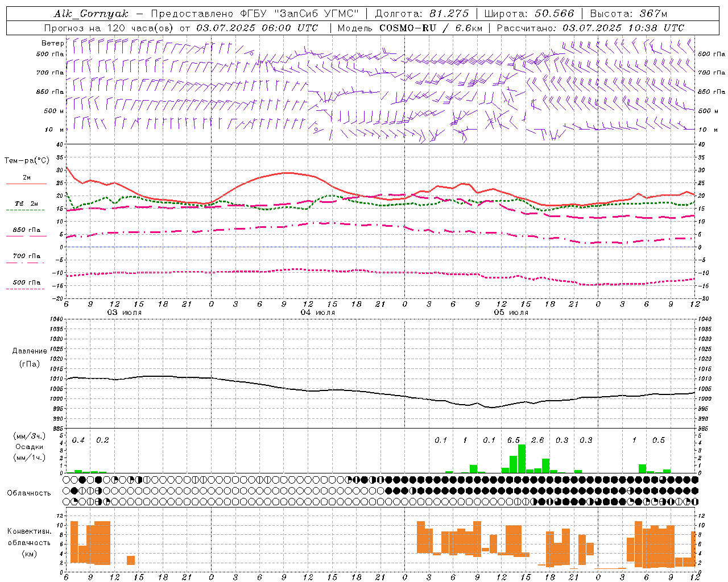Click the tallest green precipitation bar
Screen dimensions: 728x582
click(522, 459)
